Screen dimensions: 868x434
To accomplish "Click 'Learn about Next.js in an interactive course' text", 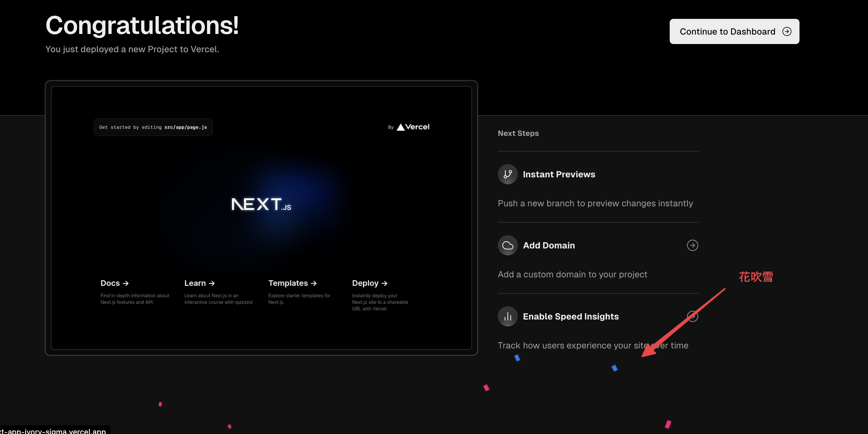I will [218, 299].
